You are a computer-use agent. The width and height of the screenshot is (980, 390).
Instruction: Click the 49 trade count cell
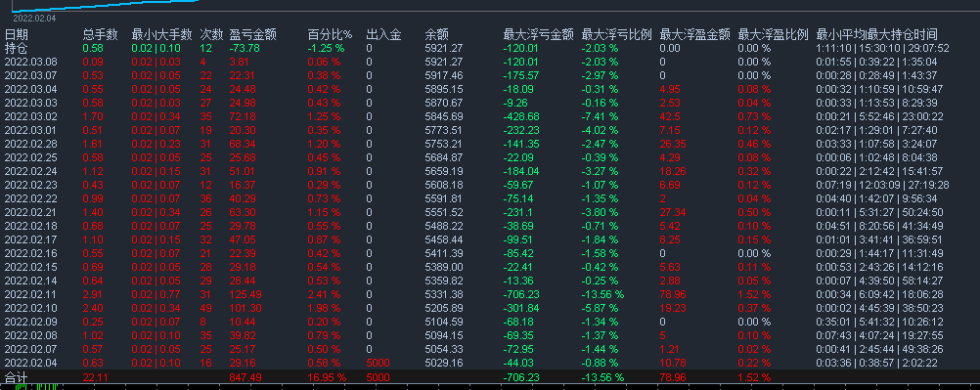pyautogui.click(x=206, y=308)
